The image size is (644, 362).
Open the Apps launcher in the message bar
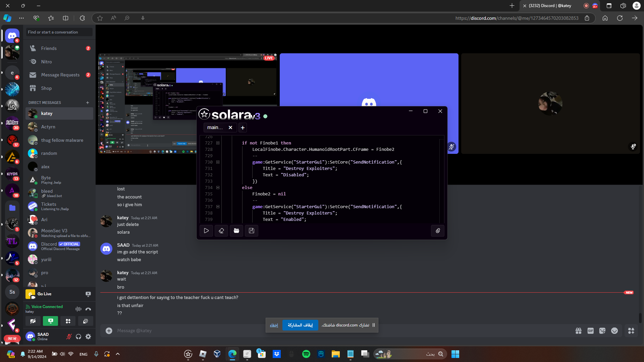pyautogui.click(x=631, y=331)
